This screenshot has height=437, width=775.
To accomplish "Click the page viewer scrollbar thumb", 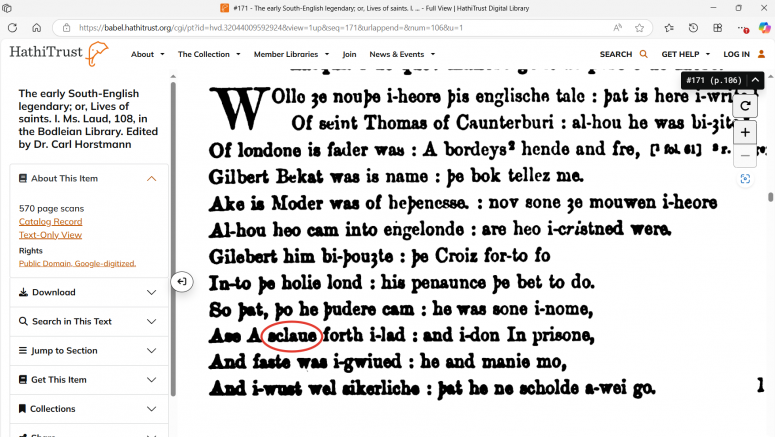I will click(770, 197).
